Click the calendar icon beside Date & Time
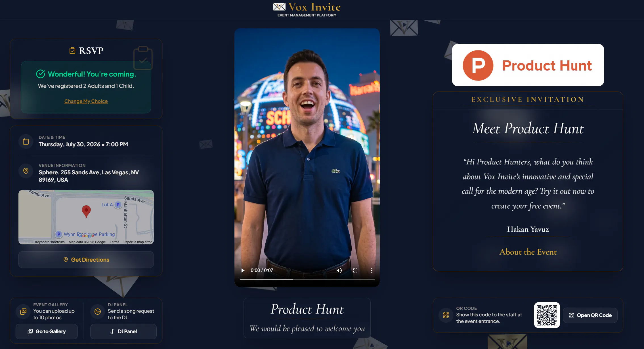Viewport: 644px width, 349px height. click(x=26, y=141)
